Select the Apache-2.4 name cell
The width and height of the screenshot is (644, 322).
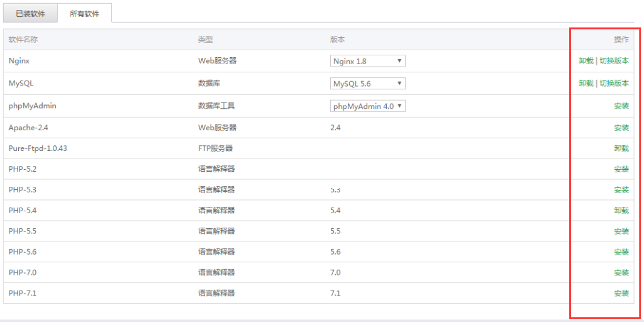click(28, 128)
